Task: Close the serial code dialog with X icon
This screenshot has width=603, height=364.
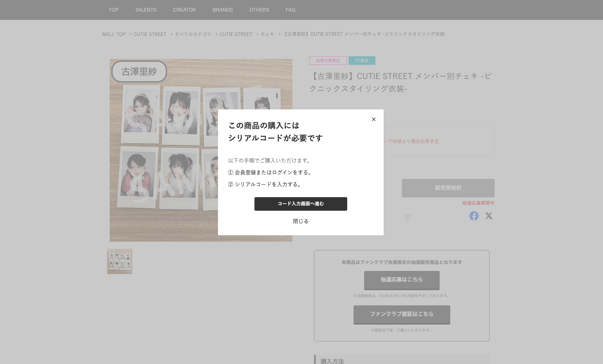Action: tap(373, 119)
